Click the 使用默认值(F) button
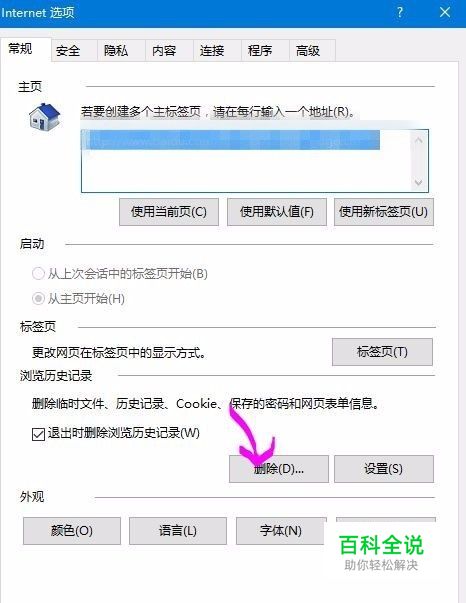Screen dimensions: 466x603 pos(277,212)
